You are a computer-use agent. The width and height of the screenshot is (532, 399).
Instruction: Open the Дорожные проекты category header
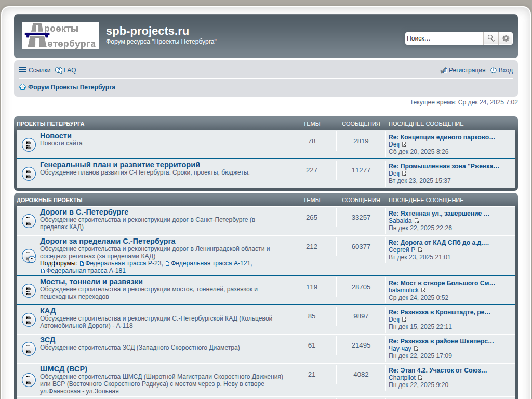point(49,200)
